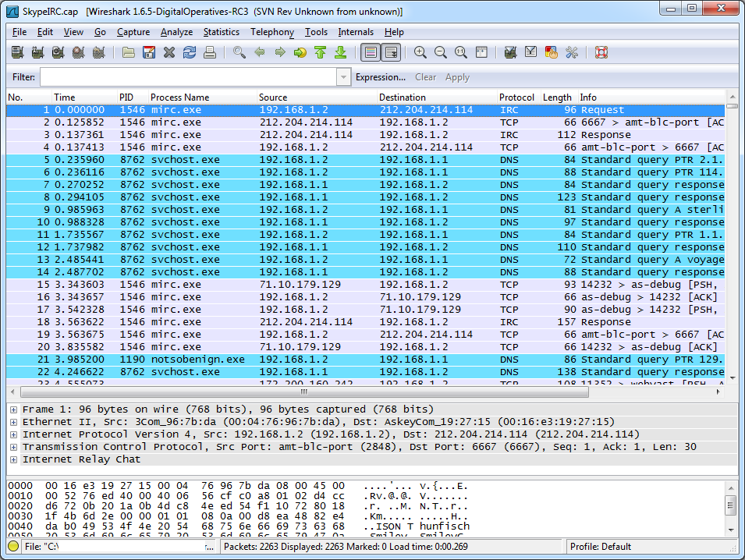
Task: Sort by the PID column header
Action: (x=133, y=97)
